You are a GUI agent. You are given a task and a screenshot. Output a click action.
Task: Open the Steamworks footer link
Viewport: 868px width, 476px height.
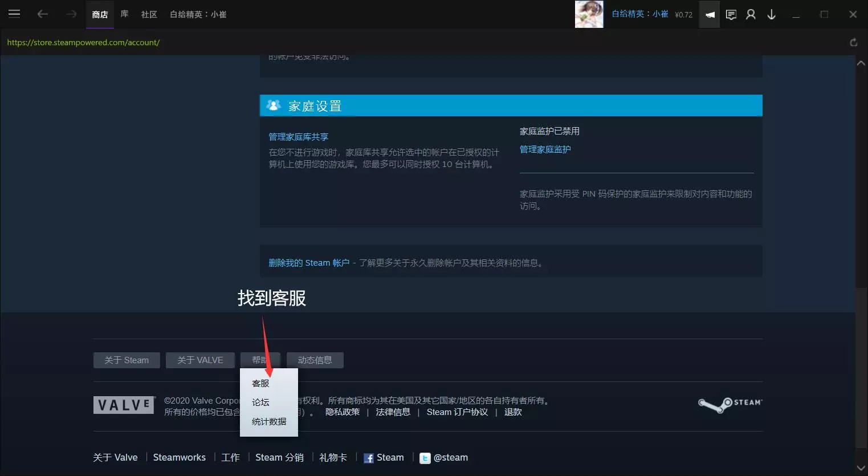pos(180,458)
